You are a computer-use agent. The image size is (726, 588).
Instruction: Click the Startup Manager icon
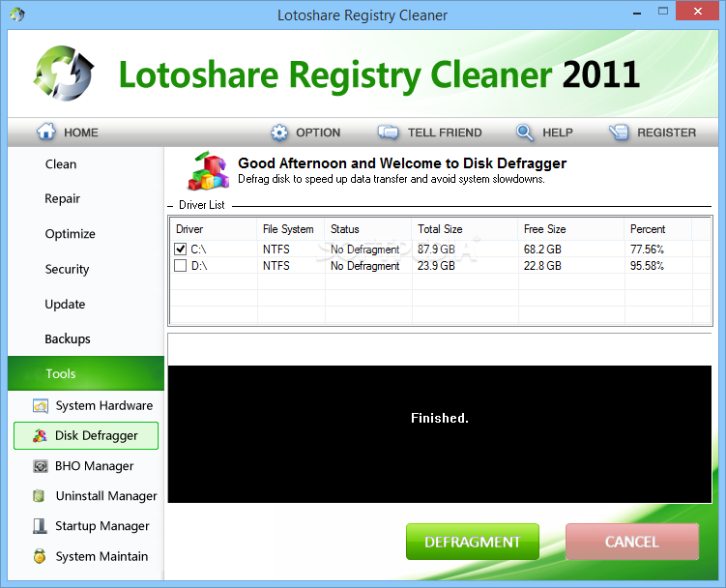[x=40, y=526]
